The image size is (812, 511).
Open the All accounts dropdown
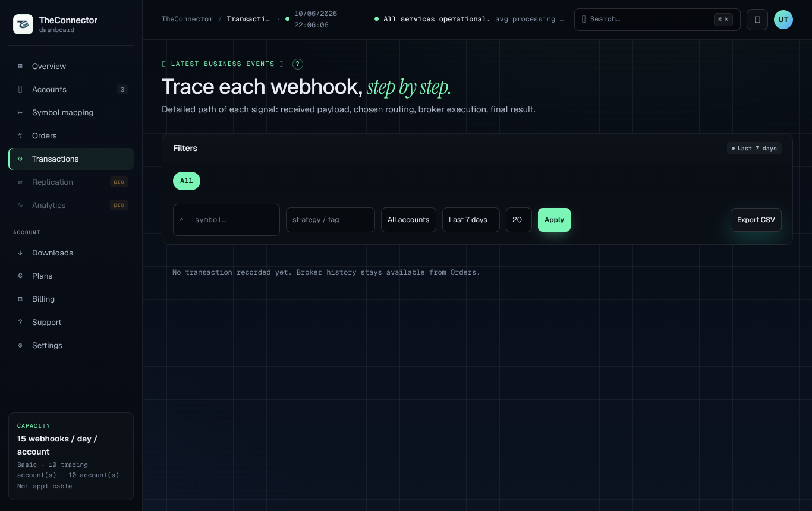(x=408, y=220)
